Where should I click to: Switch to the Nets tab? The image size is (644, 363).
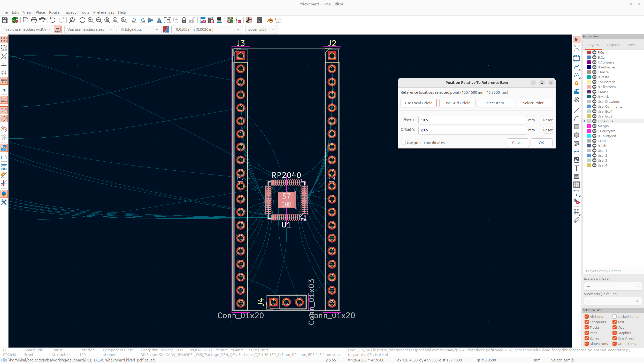tap(632, 45)
